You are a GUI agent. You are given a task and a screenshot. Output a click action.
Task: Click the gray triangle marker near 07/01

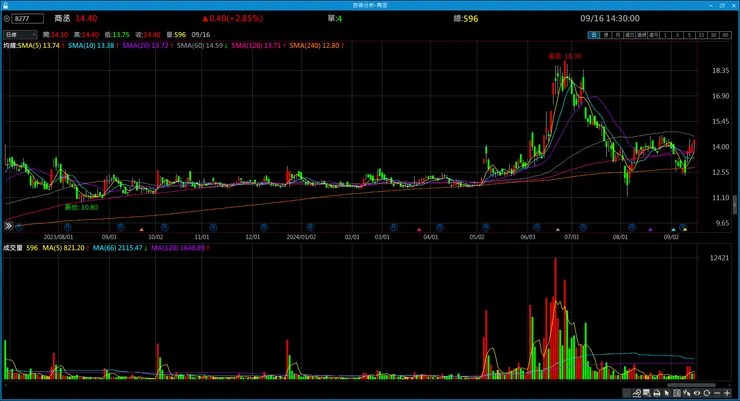pyautogui.click(x=558, y=230)
